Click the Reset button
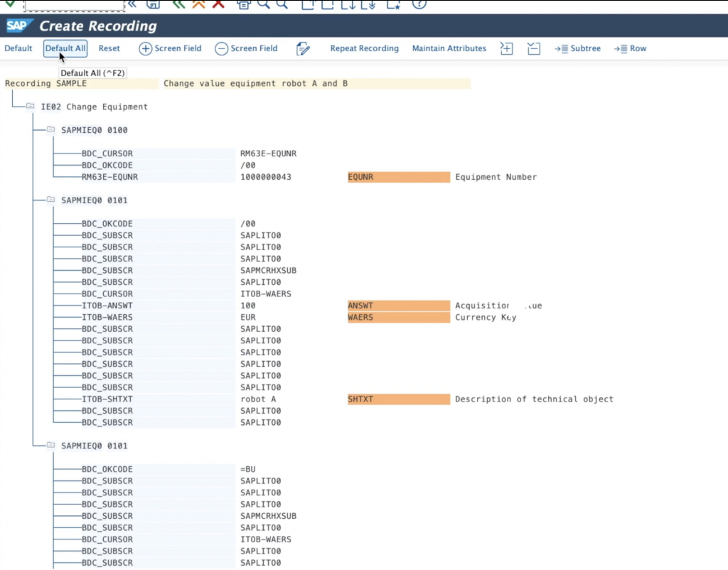728x570 pixels. point(109,48)
